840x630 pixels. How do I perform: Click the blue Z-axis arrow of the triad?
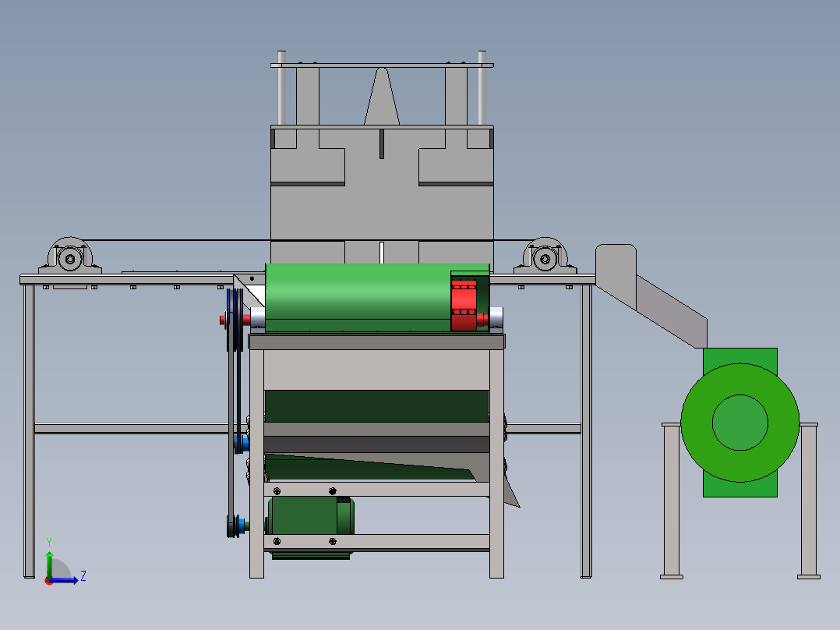(x=64, y=580)
